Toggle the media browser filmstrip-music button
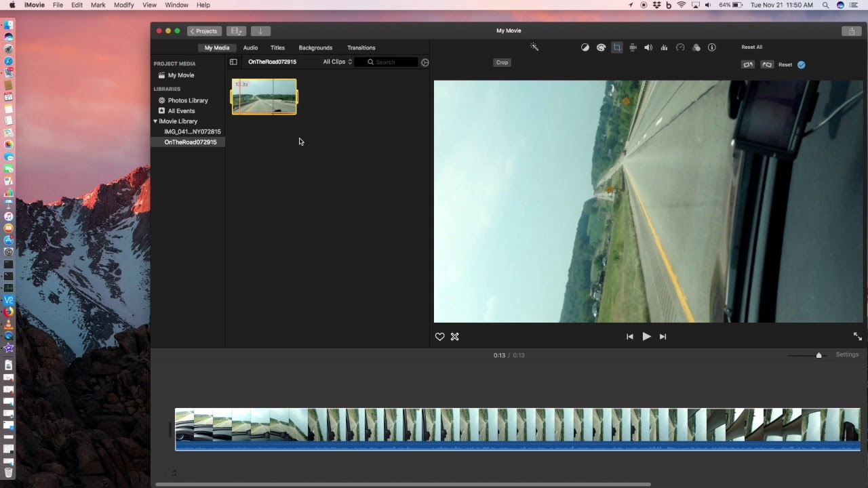The height and width of the screenshot is (488, 868). [237, 31]
